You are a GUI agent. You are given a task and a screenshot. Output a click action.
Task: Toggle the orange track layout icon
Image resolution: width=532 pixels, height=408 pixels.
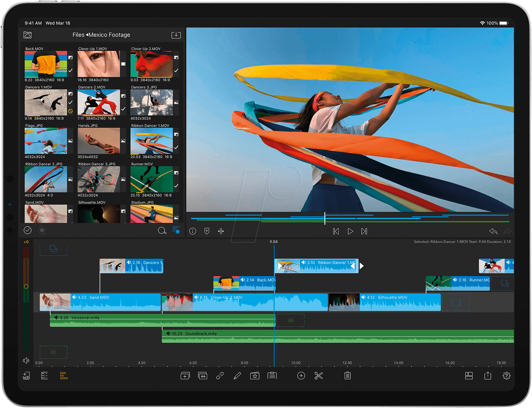64,376
